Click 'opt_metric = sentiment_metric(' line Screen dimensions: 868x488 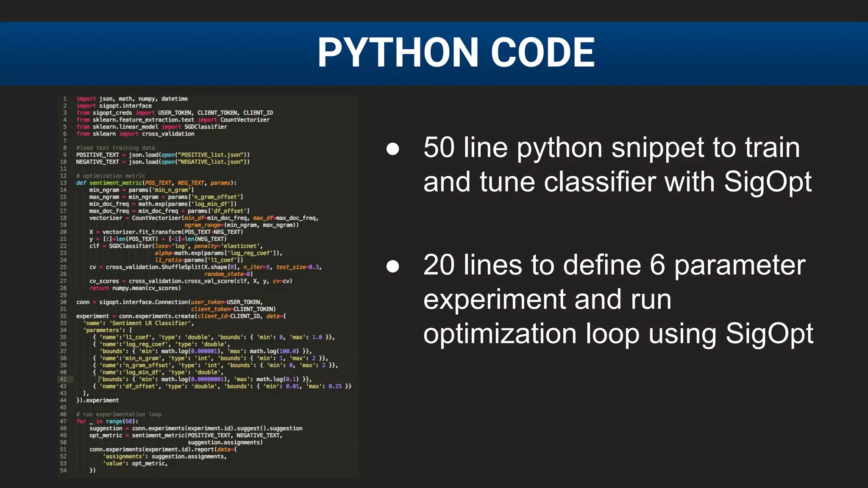(x=186, y=435)
